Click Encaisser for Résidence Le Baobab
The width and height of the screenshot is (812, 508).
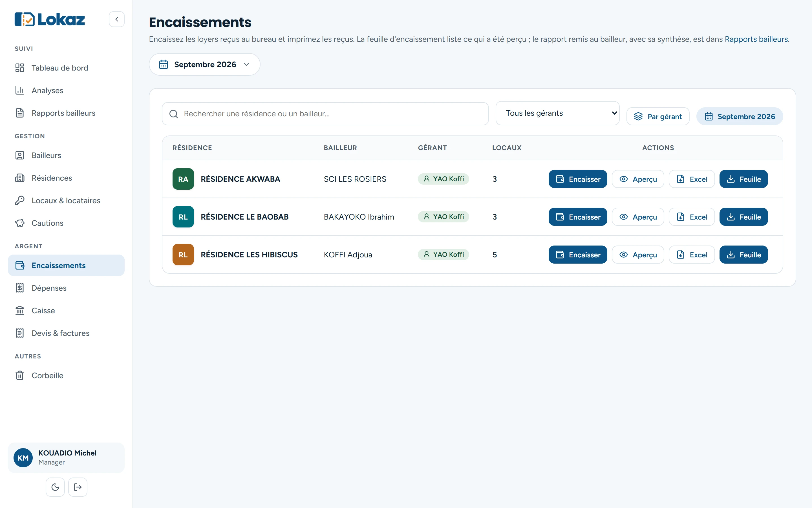tap(577, 217)
